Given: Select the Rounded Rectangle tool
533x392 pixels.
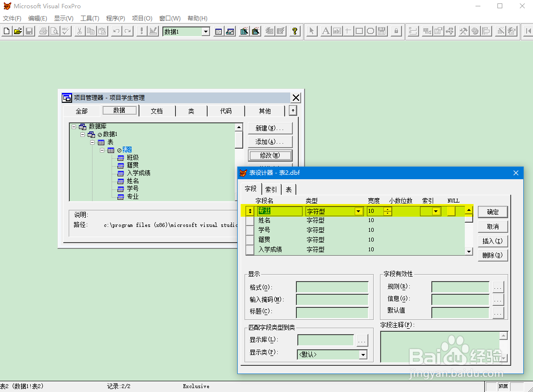Looking at the screenshot, I should point(370,31).
